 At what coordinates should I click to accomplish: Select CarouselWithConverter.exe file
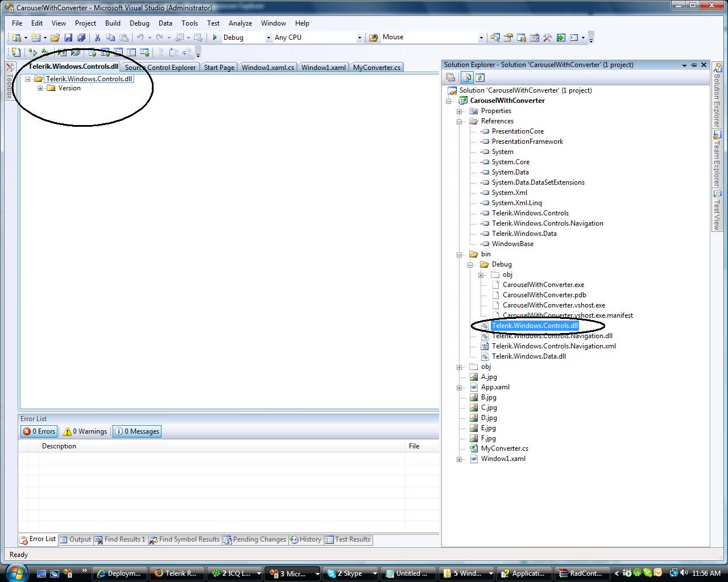click(x=543, y=285)
